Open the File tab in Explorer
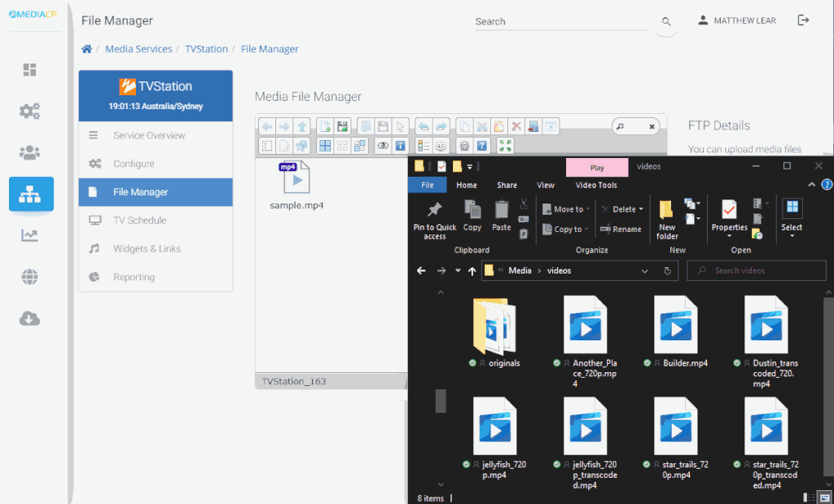The height and width of the screenshot is (504, 834). 427,185
